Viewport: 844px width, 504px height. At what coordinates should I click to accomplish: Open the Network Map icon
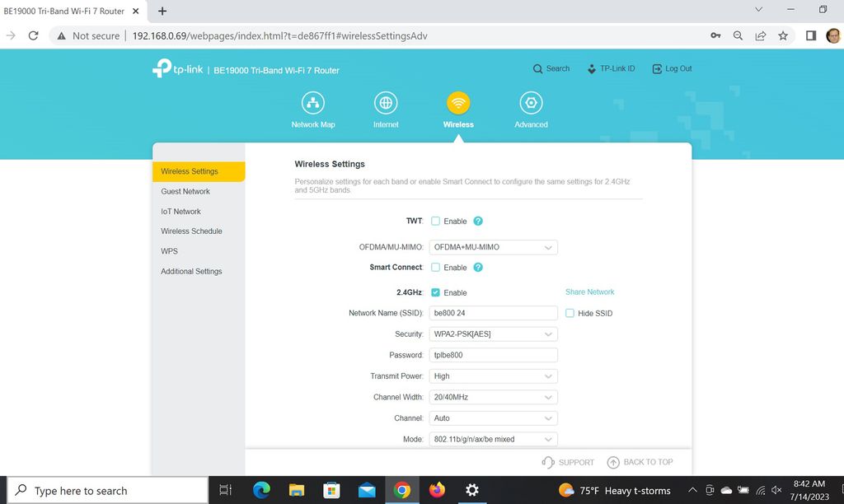(x=312, y=102)
